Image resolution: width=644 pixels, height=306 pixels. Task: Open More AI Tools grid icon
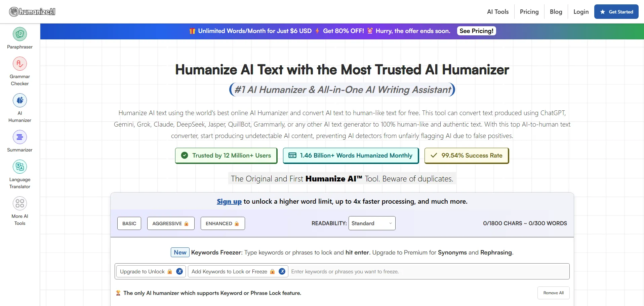tap(20, 203)
